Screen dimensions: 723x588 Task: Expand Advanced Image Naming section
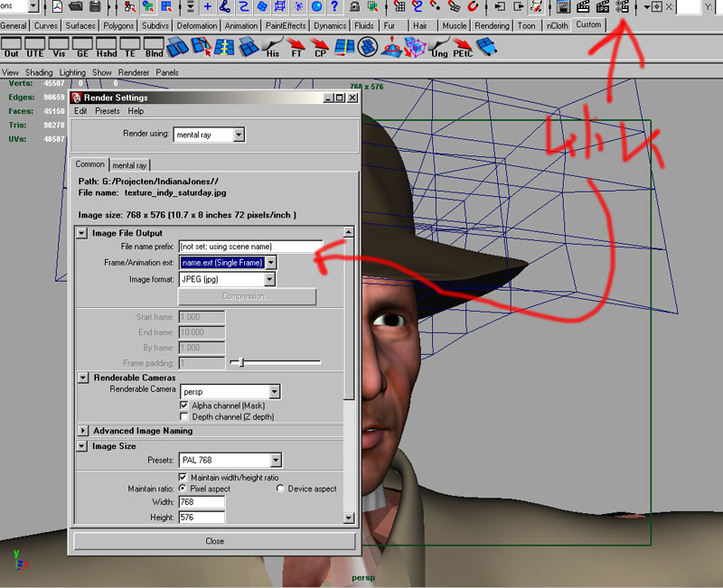coord(82,431)
